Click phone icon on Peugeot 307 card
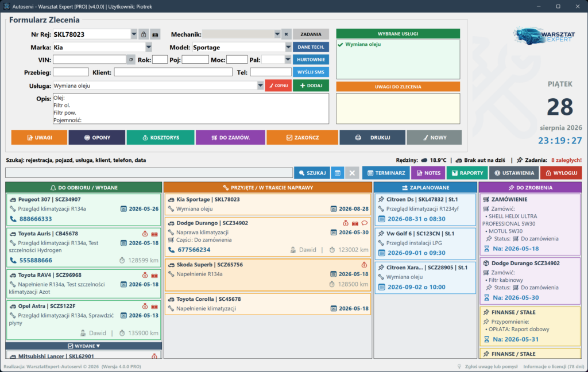588x372 pixels. click(13, 219)
